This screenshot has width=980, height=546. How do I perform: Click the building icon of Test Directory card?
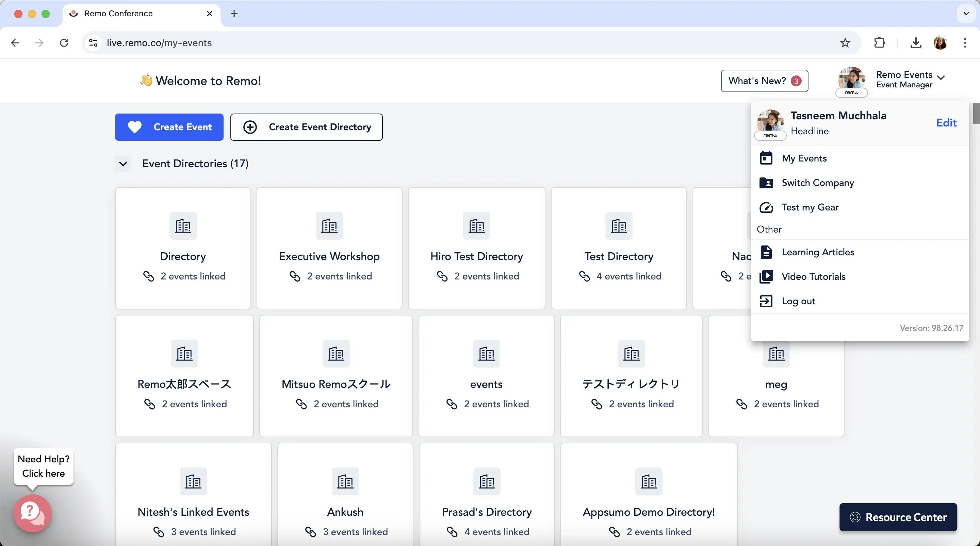point(619,226)
